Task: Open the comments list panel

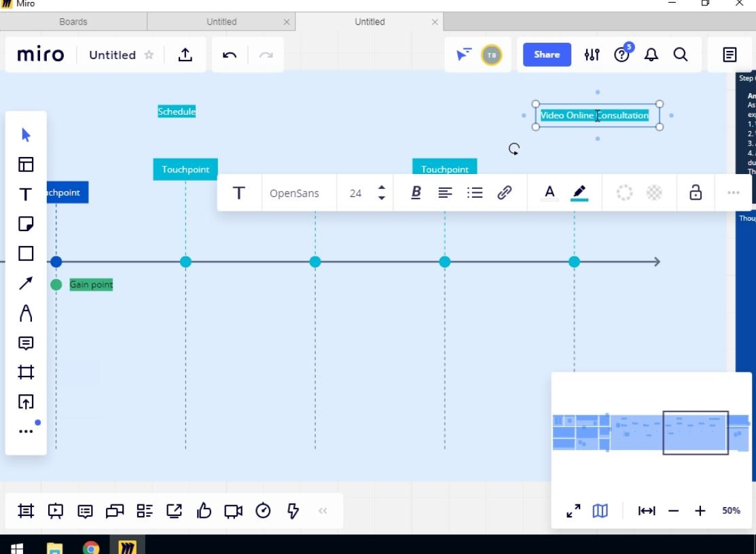Action: [86, 511]
